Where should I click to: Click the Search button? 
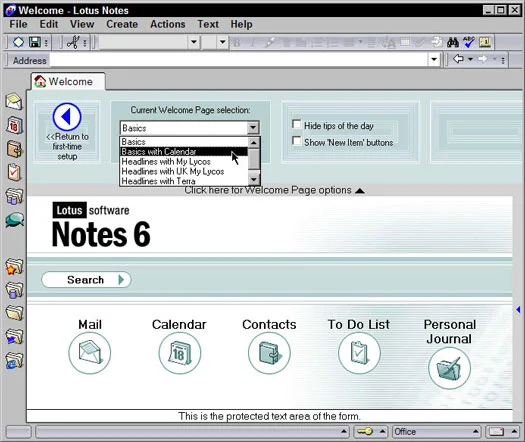click(86, 280)
